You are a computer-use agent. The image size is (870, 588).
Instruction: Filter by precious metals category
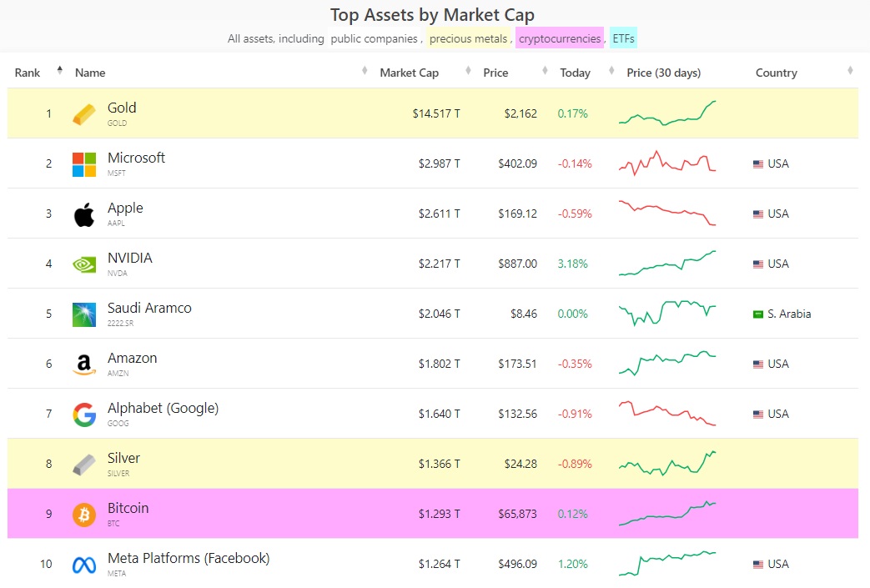468,38
